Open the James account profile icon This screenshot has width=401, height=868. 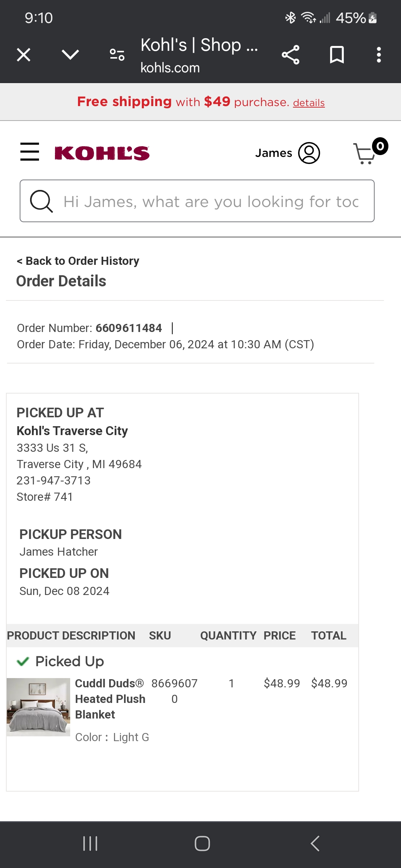pos(309,153)
